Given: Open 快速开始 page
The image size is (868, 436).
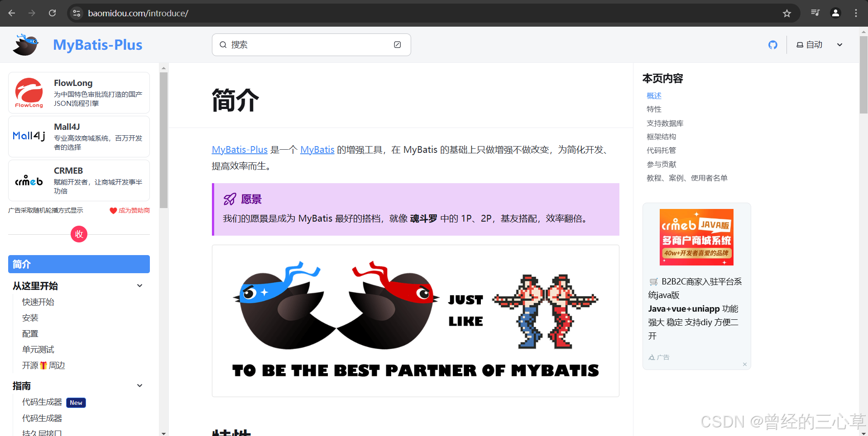Looking at the screenshot, I should point(38,302).
